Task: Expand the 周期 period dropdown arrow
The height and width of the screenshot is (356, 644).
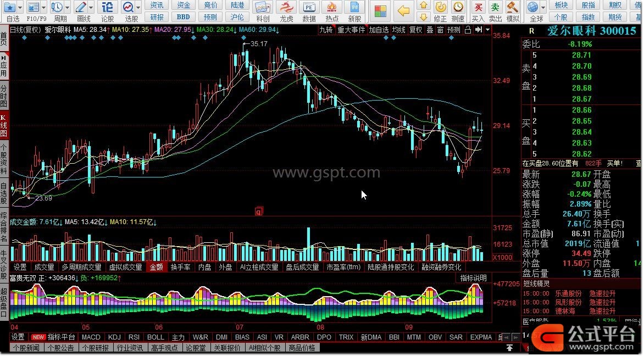Action: coord(68,7)
